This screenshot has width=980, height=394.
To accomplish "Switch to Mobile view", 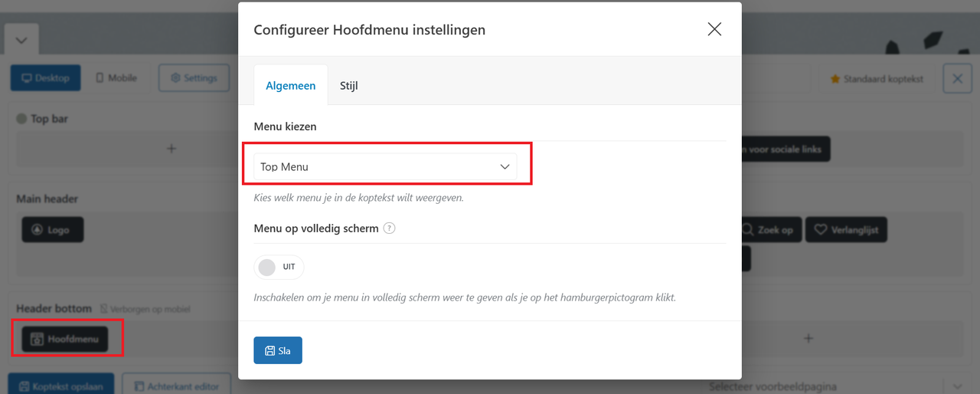I will [x=116, y=78].
